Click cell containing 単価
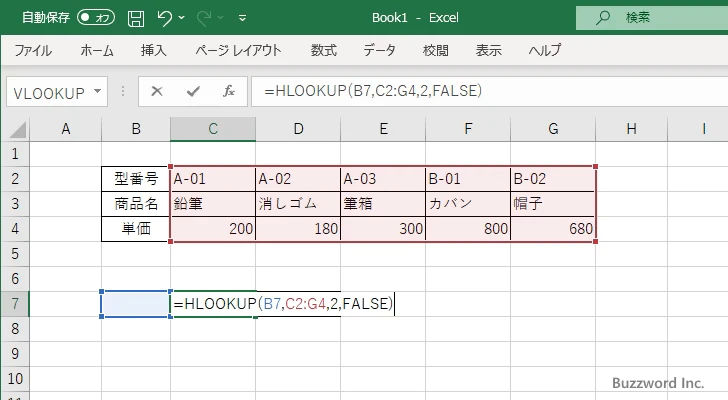Image resolution: width=728 pixels, height=400 pixels. pyautogui.click(x=136, y=229)
